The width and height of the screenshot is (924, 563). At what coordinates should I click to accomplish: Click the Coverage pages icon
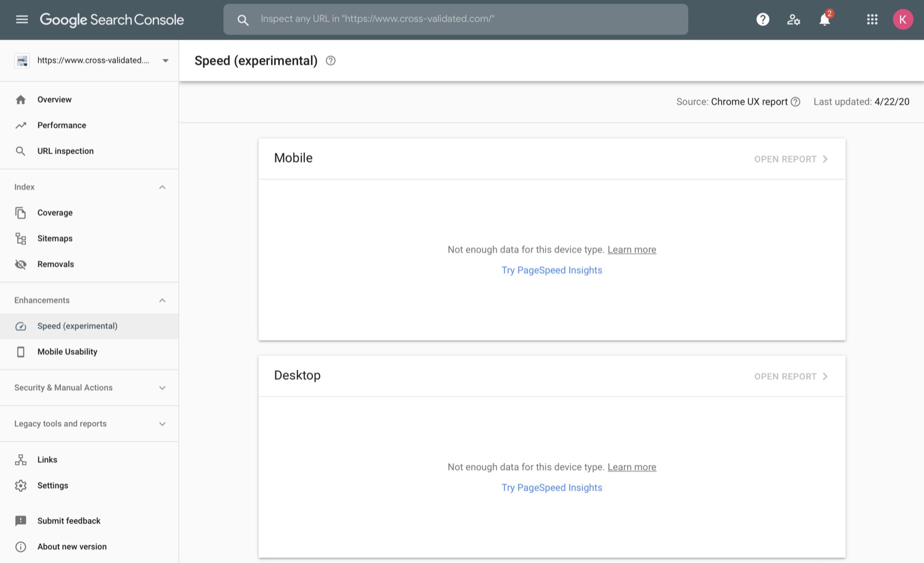pos(21,213)
